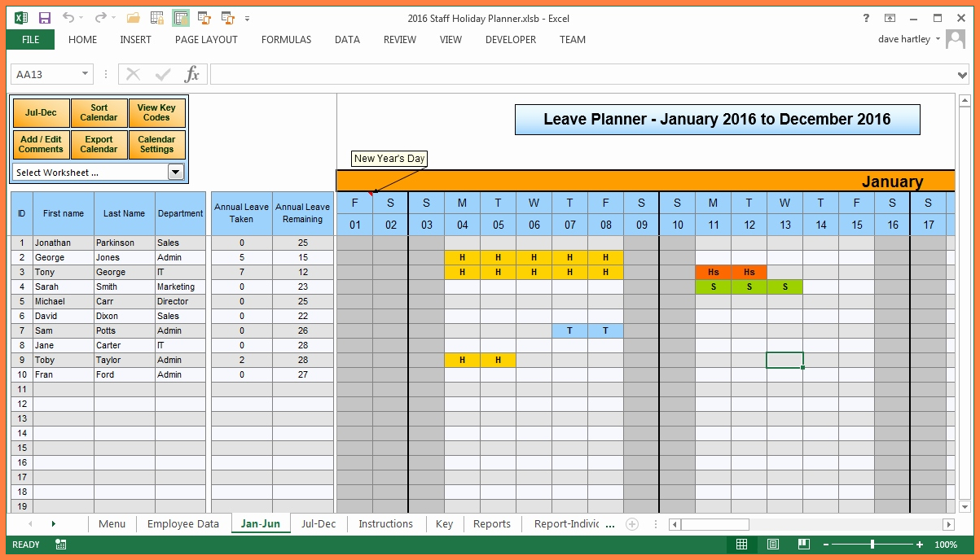Viewport: 980px width, 560px height.
Task: Click the Help question mark icon
Action: (x=865, y=18)
